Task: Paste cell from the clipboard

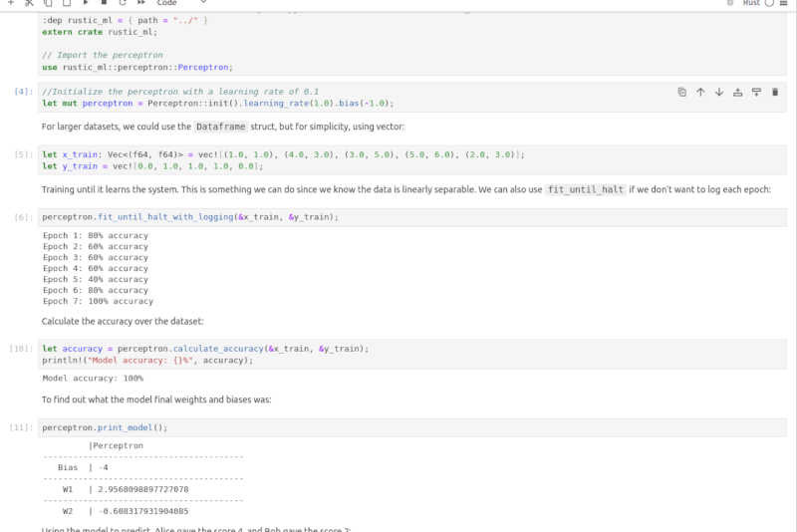Action: tap(67, 3)
